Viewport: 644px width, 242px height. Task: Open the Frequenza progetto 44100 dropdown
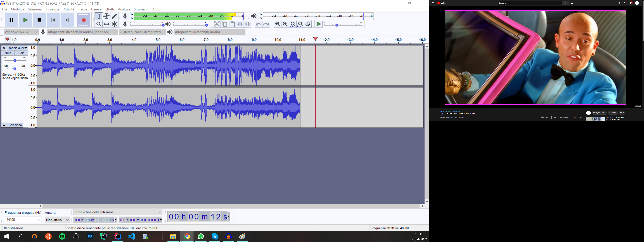click(23, 220)
